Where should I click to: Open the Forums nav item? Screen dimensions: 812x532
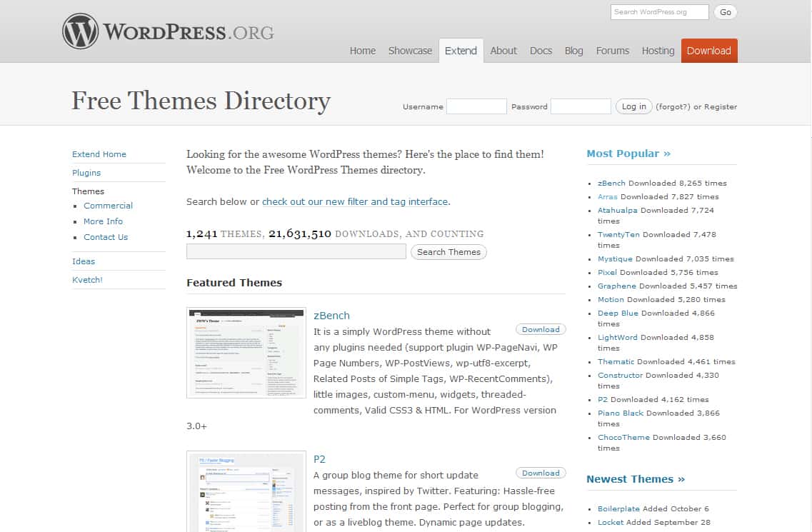tap(613, 51)
